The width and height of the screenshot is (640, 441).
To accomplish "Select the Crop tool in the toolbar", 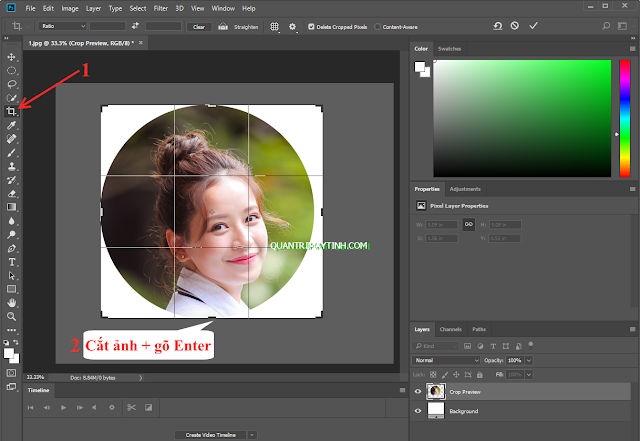I will click(12, 111).
